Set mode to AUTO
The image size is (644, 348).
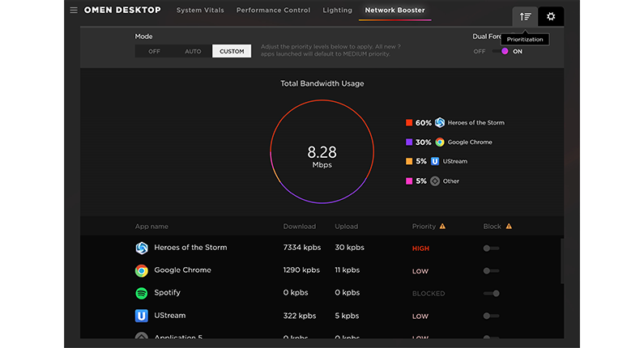coord(193,51)
